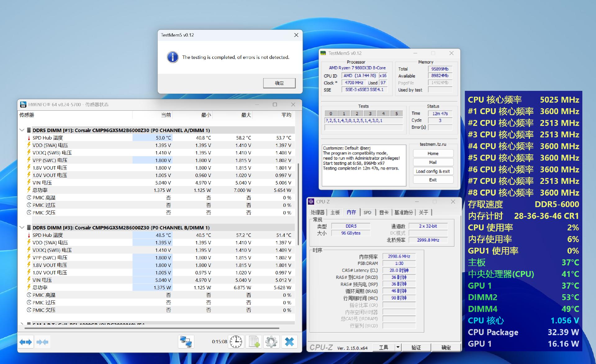Click the Home button in TestMem5

pyautogui.click(x=433, y=153)
